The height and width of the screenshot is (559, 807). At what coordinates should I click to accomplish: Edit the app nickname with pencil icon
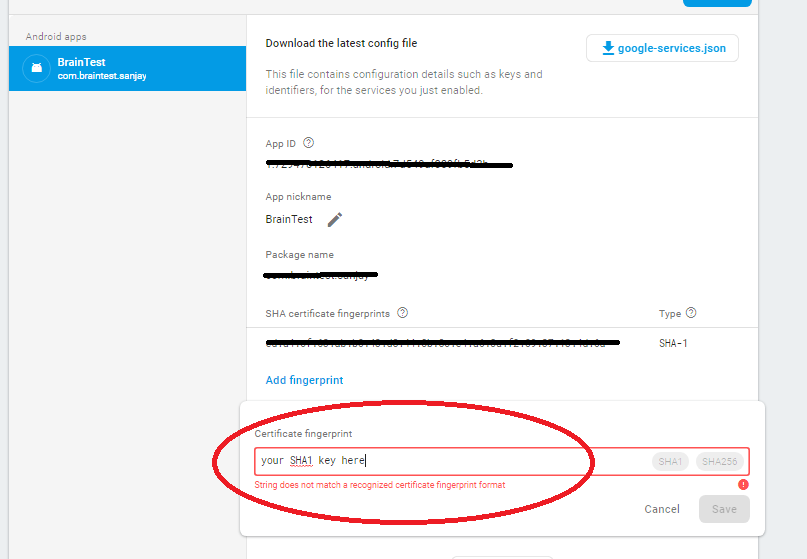[x=335, y=219]
